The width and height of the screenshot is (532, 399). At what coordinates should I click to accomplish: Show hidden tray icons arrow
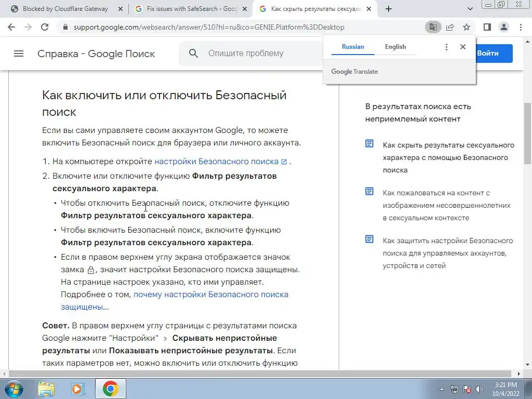pyautogui.click(x=442, y=389)
